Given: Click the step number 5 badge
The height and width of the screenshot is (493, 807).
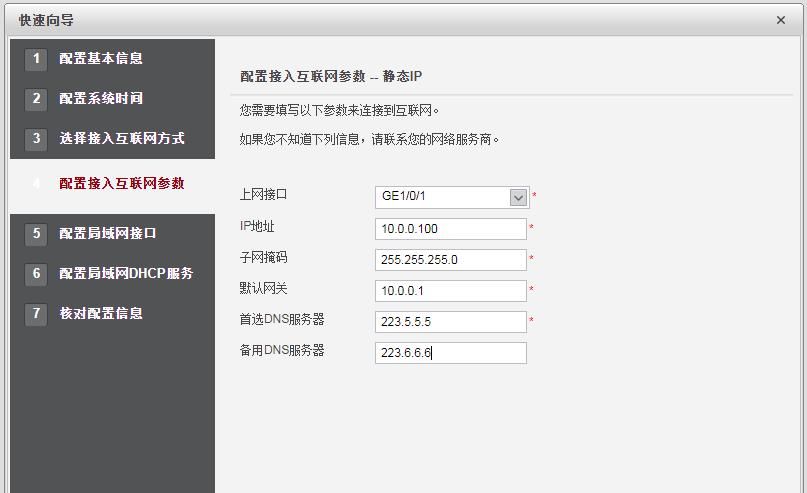Looking at the screenshot, I should click(36, 233).
